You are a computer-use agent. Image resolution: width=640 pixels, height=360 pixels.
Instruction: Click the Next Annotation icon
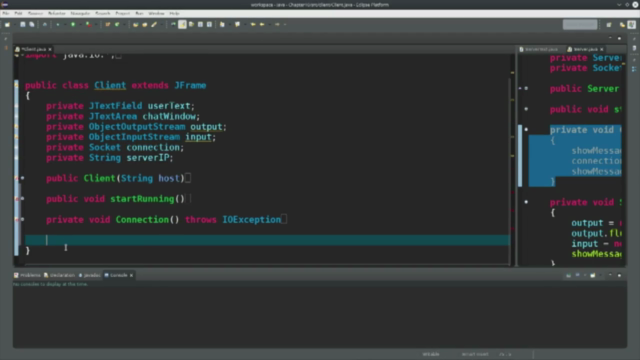pos(222,24)
